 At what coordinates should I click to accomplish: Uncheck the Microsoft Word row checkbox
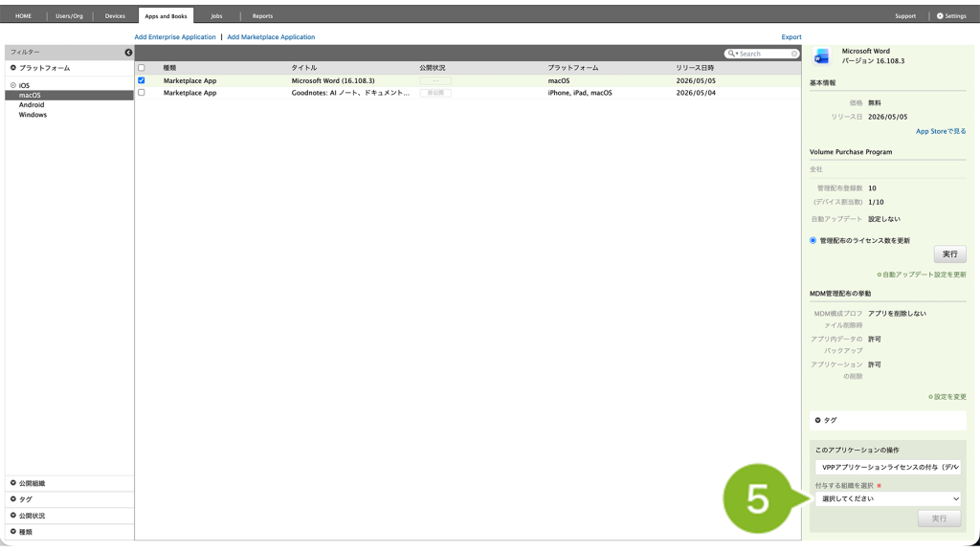click(142, 80)
